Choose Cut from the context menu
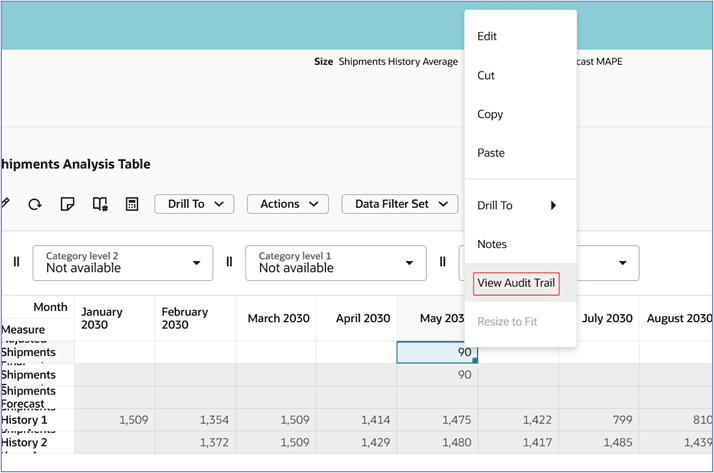The image size is (714, 473). click(520, 76)
